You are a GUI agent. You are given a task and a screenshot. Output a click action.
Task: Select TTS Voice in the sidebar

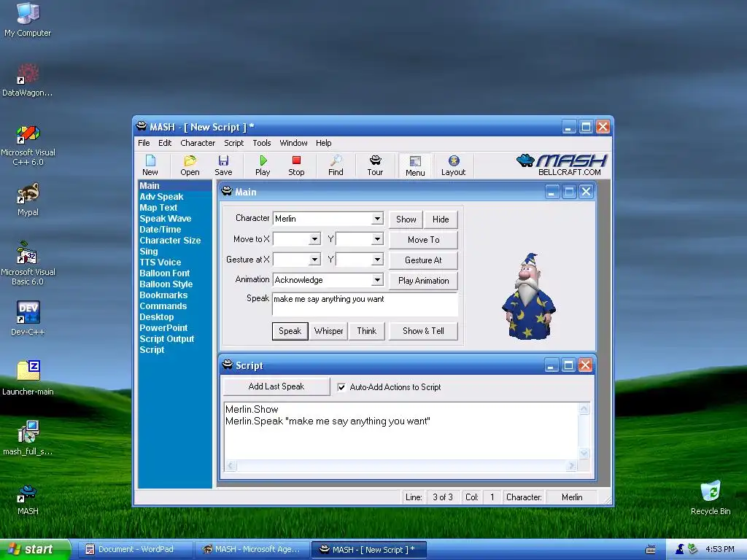coord(160,262)
